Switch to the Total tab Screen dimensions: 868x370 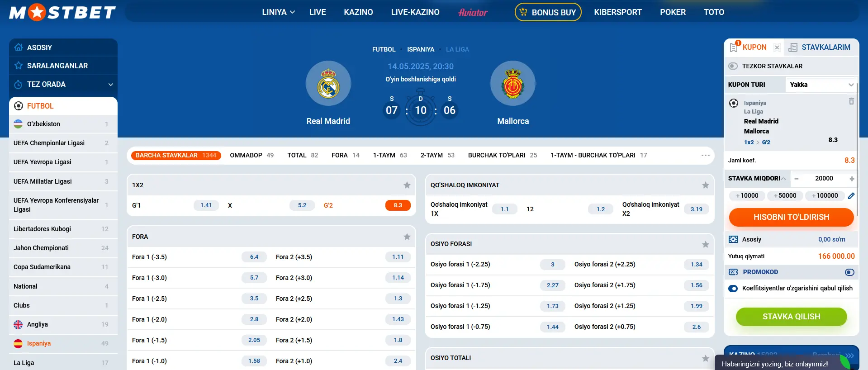coord(303,155)
